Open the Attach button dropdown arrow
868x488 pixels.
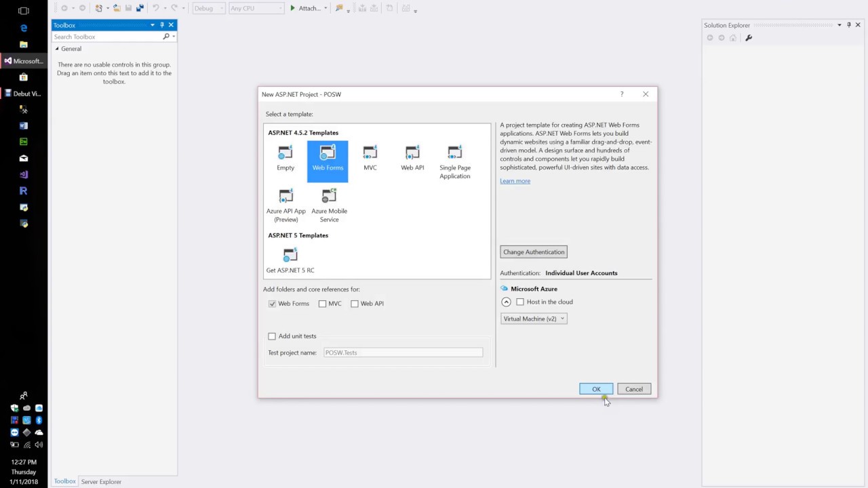point(325,8)
